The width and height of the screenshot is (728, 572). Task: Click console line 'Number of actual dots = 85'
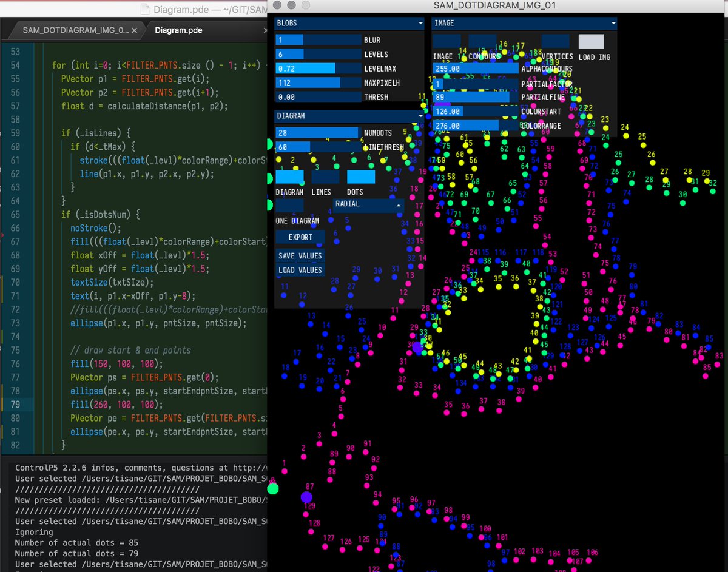point(76,543)
